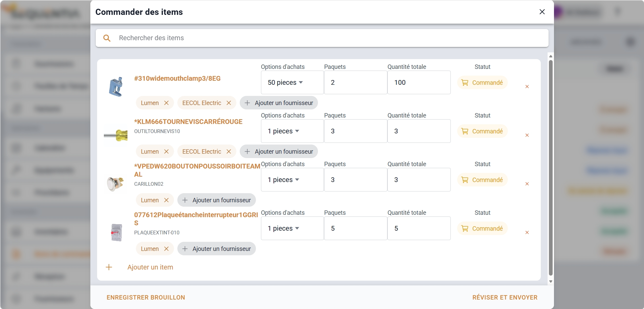The height and width of the screenshot is (309, 644).
Task: Remove the VPEDW620BOUTON item row
Action: [527, 184]
